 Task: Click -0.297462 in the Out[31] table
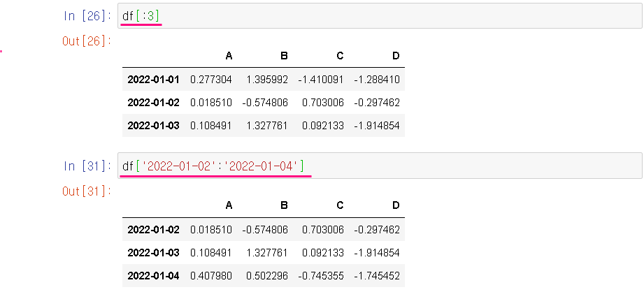click(x=377, y=230)
